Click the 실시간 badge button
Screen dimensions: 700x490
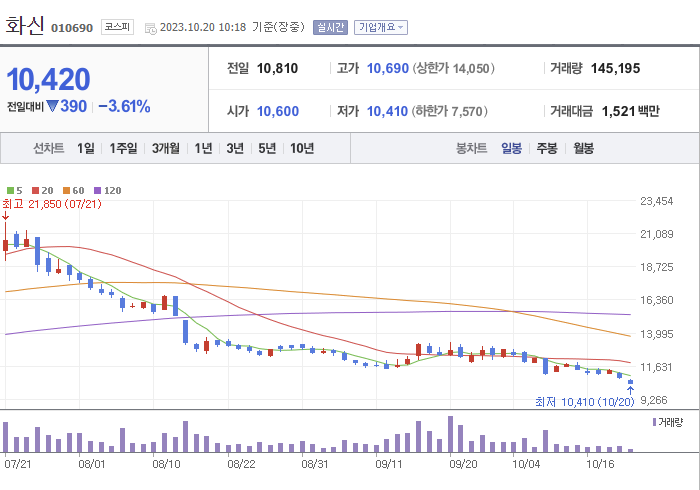330,27
